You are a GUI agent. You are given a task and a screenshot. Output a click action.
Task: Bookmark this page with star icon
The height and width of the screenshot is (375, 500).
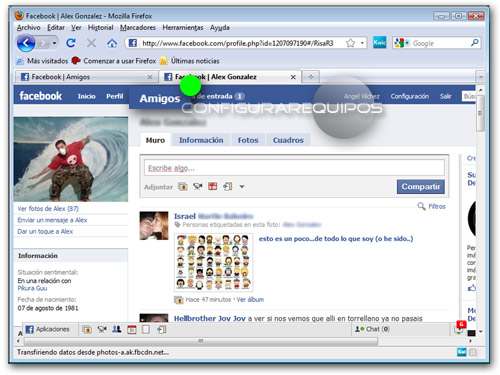pyautogui.click(x=350, y=43)
